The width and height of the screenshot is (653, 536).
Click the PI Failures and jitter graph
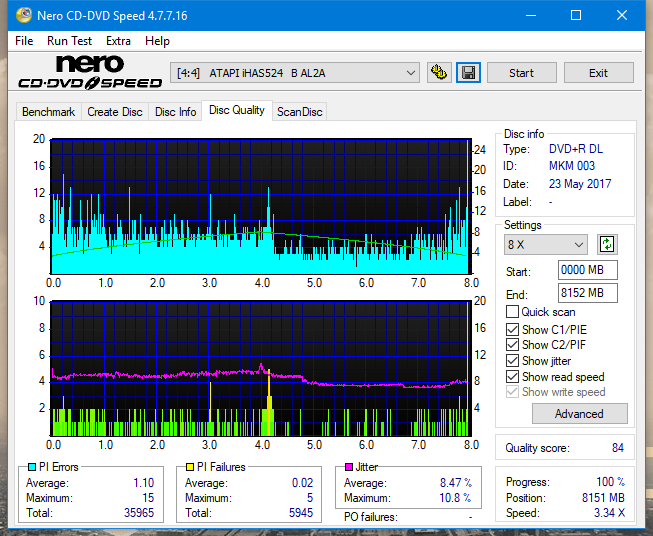[261, 369]
